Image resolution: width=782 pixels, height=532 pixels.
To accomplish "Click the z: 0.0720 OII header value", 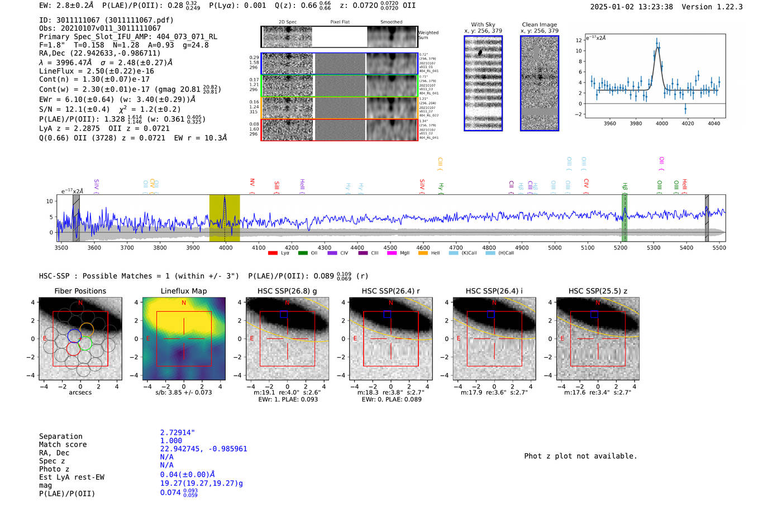I will point(378,6).
